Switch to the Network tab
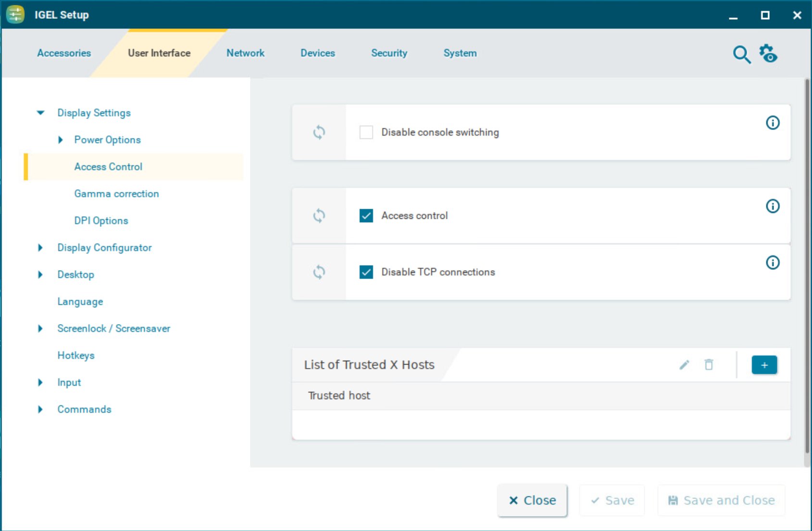 (x=245, y=53)
